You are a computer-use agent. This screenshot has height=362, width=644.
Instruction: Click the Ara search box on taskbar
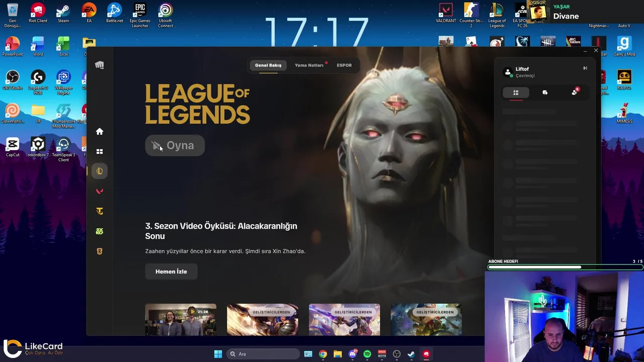262,354
